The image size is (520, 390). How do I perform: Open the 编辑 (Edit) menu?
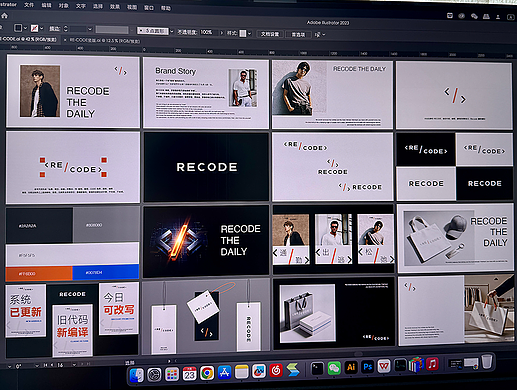coord(46,5)
